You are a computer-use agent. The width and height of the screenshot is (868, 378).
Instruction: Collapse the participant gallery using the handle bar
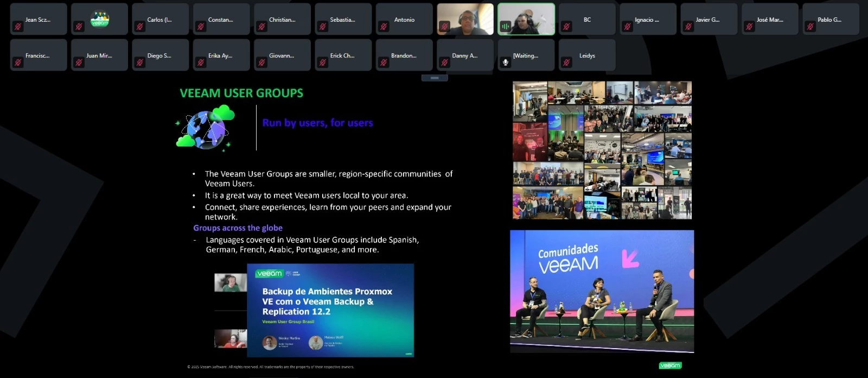click(x=435, y=78)
